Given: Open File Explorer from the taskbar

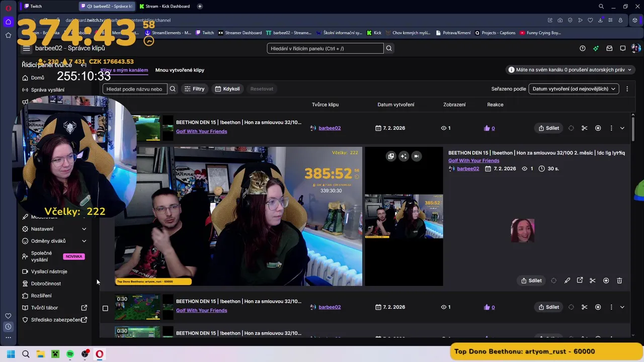Looking at the screenshot, I should coord(40,354).
